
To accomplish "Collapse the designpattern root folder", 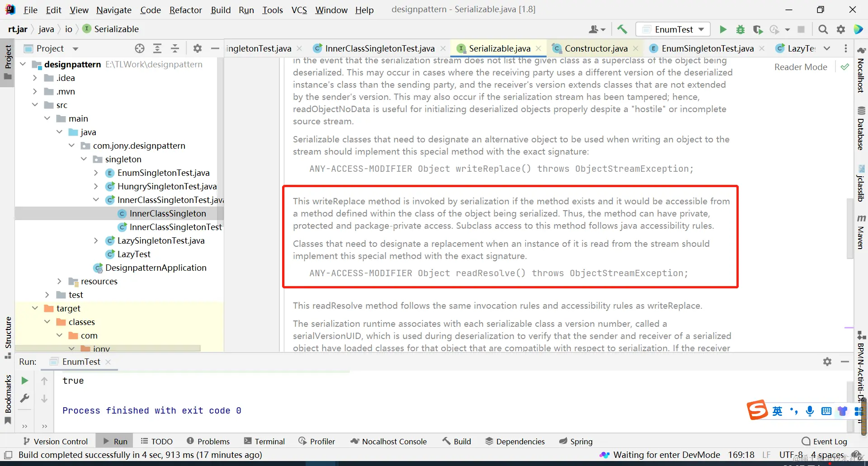I will pyautogui.click(x=23, y=64).
